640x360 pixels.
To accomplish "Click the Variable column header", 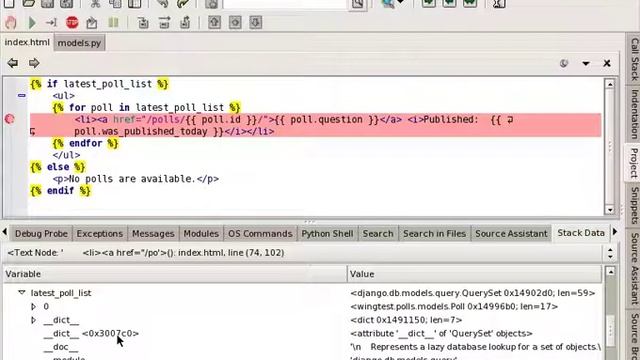I will 175,274.
